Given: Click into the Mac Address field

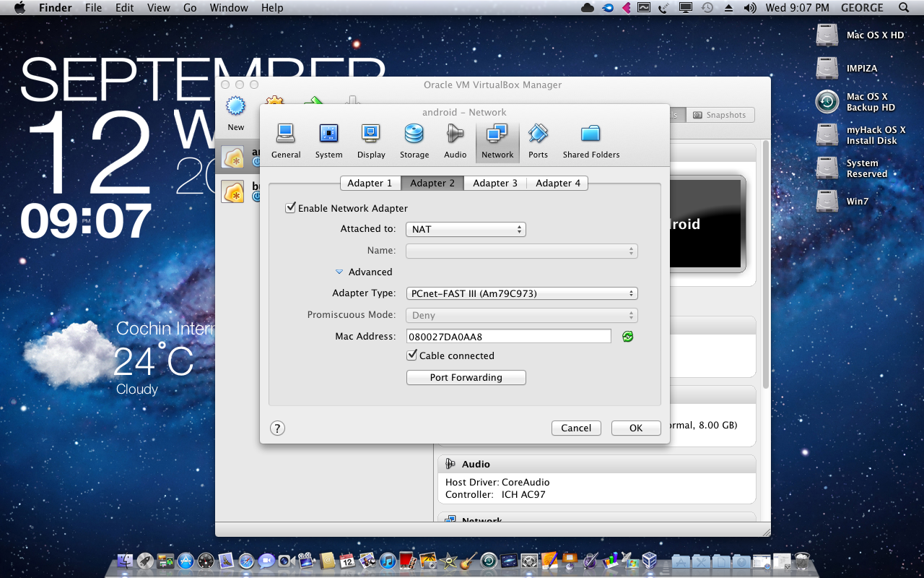Looking at the screenshot, I should click(x=509, y=337).
